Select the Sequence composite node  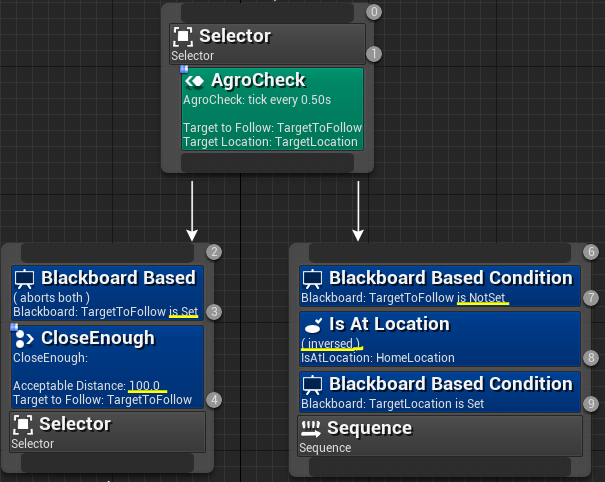click(439, 436)
